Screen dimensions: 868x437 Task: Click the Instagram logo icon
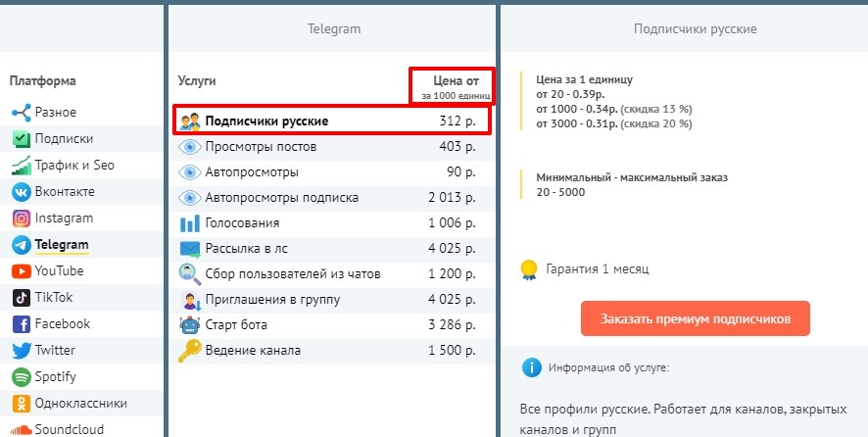(21, 218)
